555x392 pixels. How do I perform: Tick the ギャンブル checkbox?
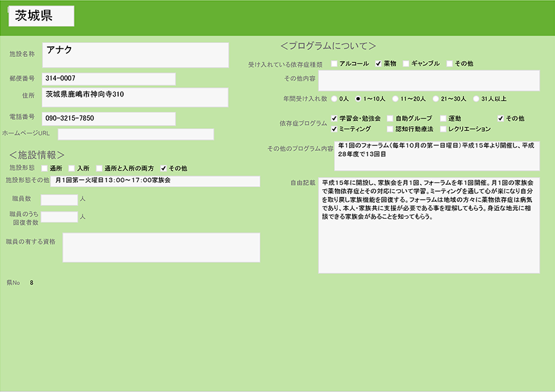point(406,64)
